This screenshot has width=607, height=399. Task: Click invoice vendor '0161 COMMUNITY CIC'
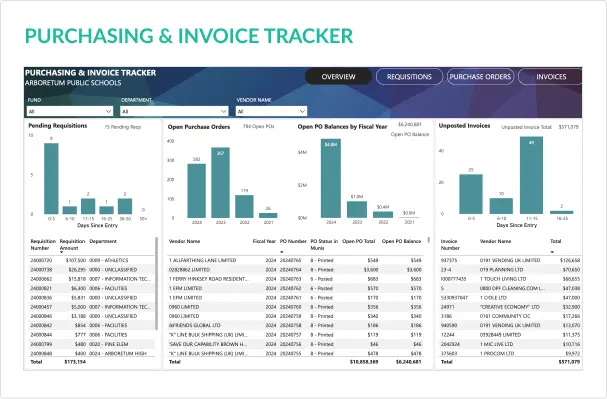505,316
